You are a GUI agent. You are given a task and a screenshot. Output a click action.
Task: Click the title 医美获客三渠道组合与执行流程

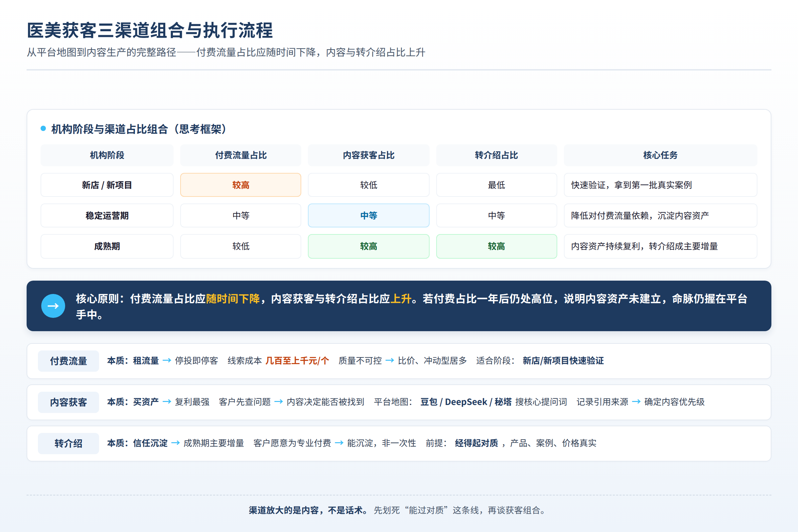click(x=150, y=31)
